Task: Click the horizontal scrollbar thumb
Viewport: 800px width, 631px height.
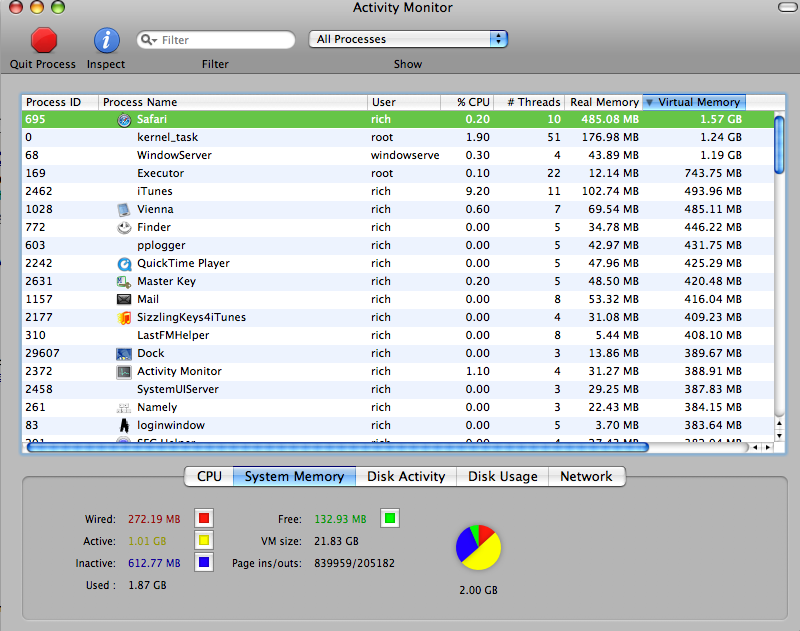Action: [338, 447]
